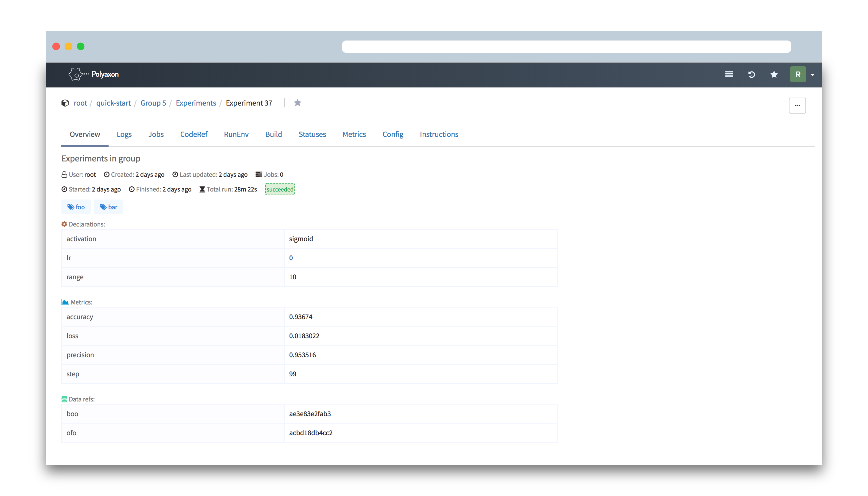Open the history icon in navbar
The height and width of the screenshot is (496, 868).
pyautogui.click(x=751, y=74)
